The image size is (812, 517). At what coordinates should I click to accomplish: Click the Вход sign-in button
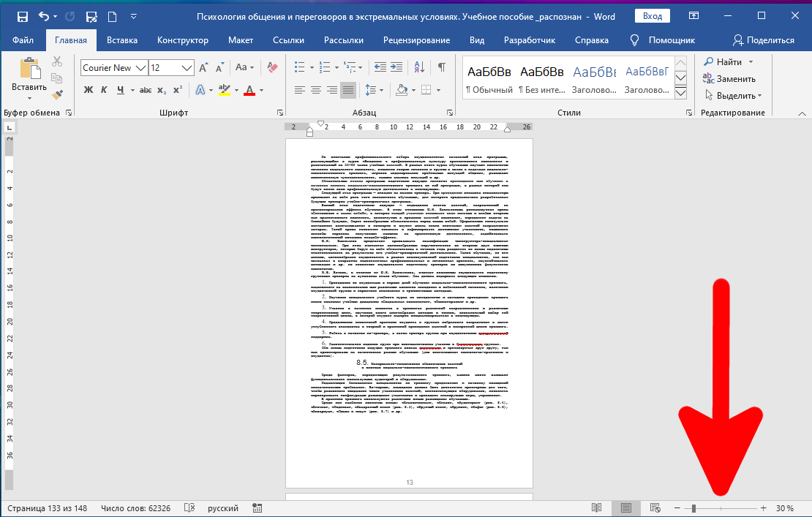(653, 16)
